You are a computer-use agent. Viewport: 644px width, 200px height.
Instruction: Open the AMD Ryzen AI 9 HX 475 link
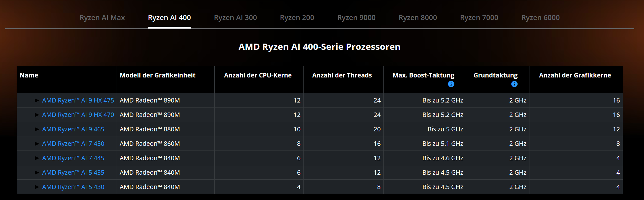tap(78, 100)
